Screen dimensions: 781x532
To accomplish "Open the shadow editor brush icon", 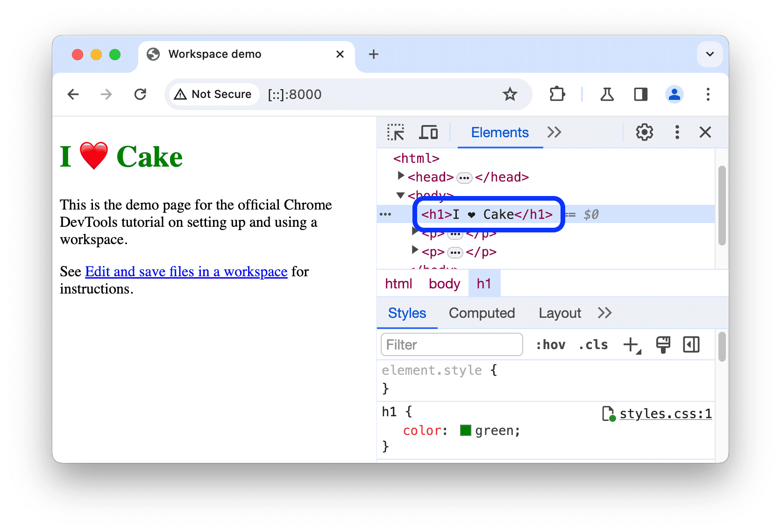I will point(663,344).
